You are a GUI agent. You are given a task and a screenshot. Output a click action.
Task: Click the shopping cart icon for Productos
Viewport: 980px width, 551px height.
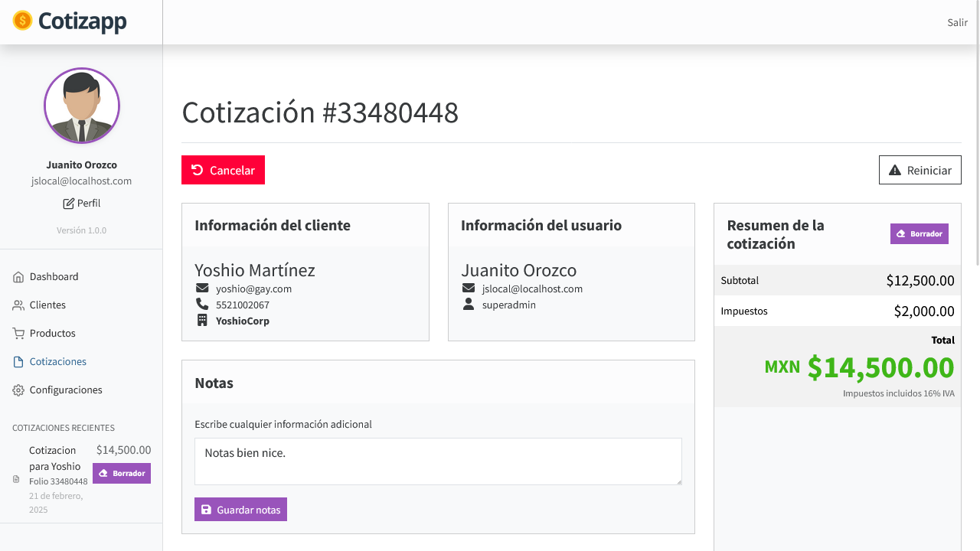tap(18, 334)
